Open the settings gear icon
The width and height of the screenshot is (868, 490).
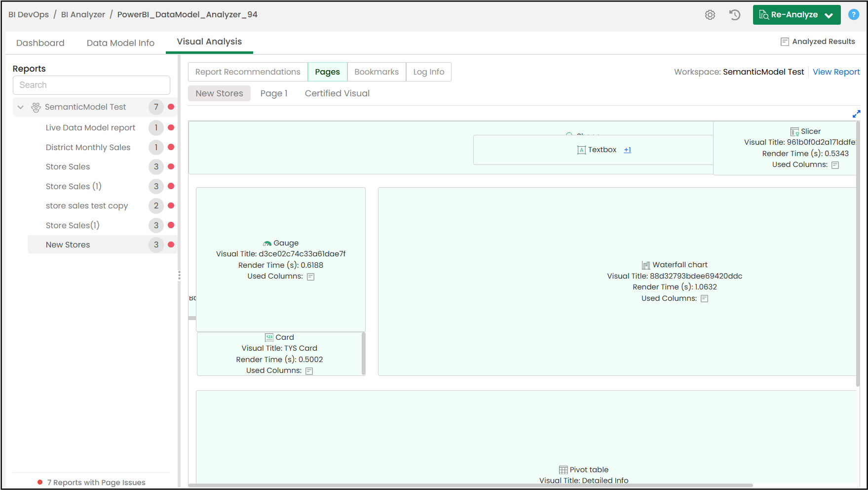[x=710, y=15]
